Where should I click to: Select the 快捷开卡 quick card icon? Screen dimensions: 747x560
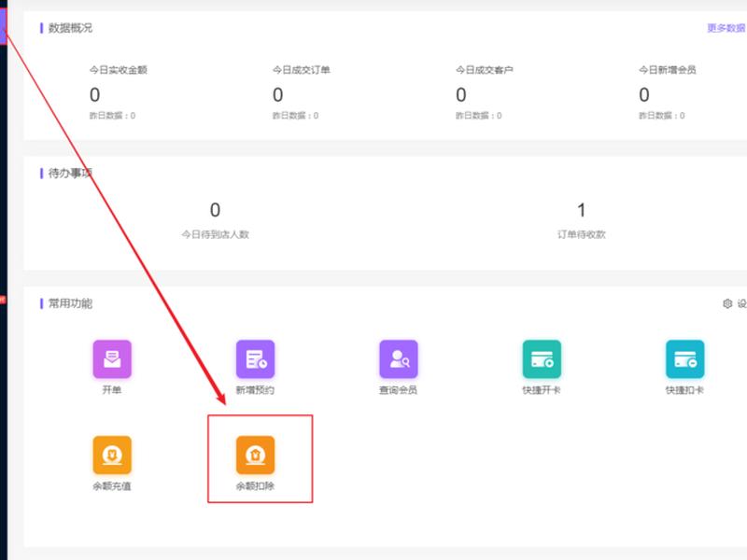(542, 359)
